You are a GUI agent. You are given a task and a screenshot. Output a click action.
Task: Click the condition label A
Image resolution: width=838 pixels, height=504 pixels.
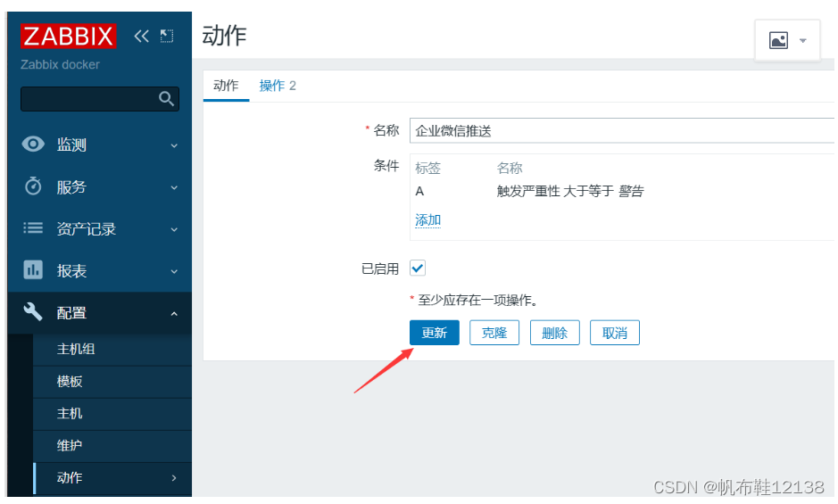tap(419, 191)
